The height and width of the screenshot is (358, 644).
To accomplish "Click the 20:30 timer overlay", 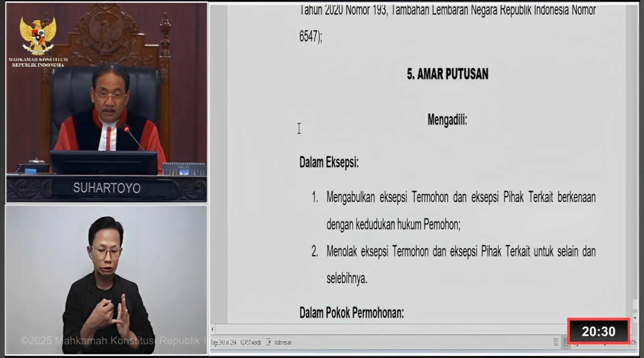I will (x=599, y=332).
